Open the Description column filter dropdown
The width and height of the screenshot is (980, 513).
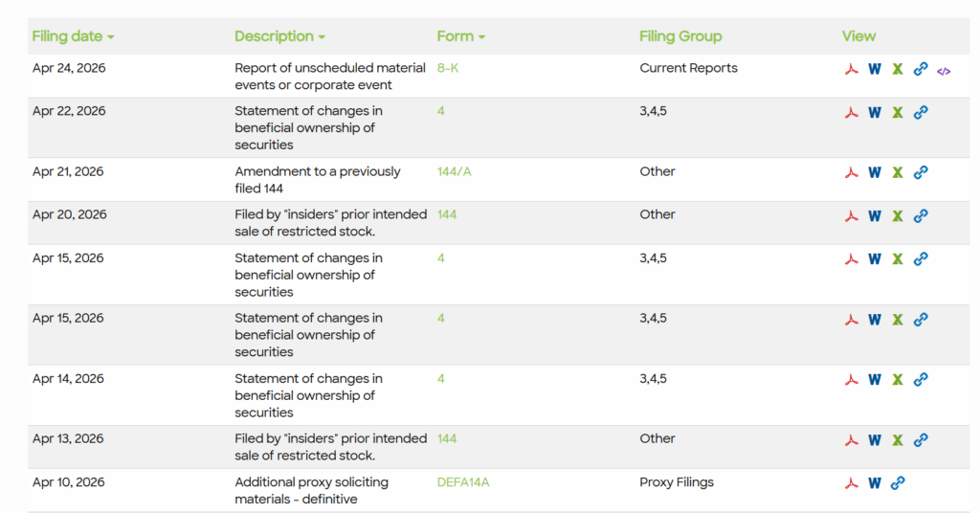tap(280, 36)
